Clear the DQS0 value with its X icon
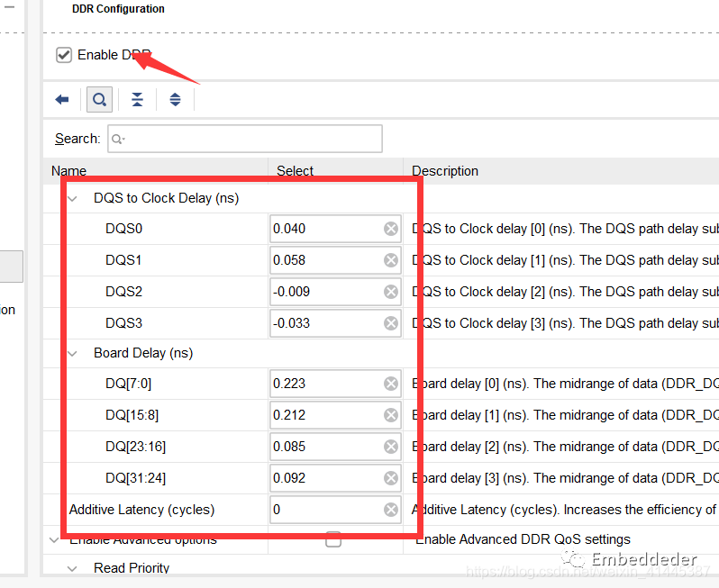 point(391,229)
